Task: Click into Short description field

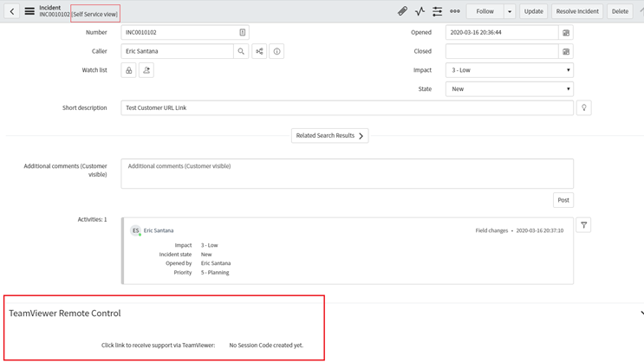Action: (x=347, y=108)
